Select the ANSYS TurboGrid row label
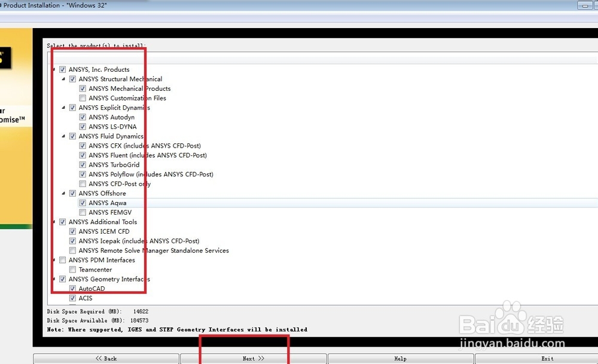This screenshot has width=598, height=364. pyautogui.click(x=114, y=164)
